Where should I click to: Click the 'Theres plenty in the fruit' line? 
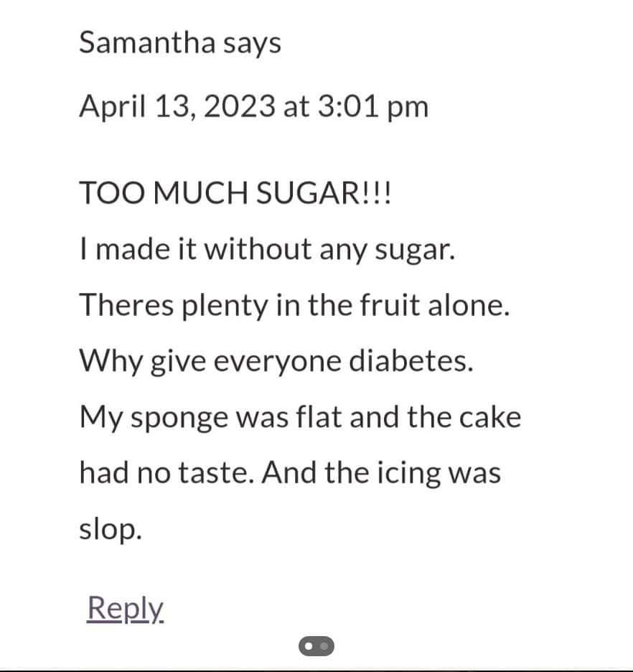[294, 304]
